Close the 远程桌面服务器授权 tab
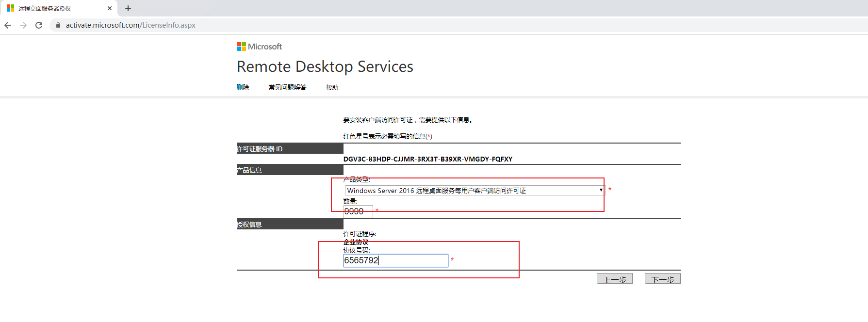Viewport: 868px width, 322px height. pyautogui.click(x=110, y=8)
